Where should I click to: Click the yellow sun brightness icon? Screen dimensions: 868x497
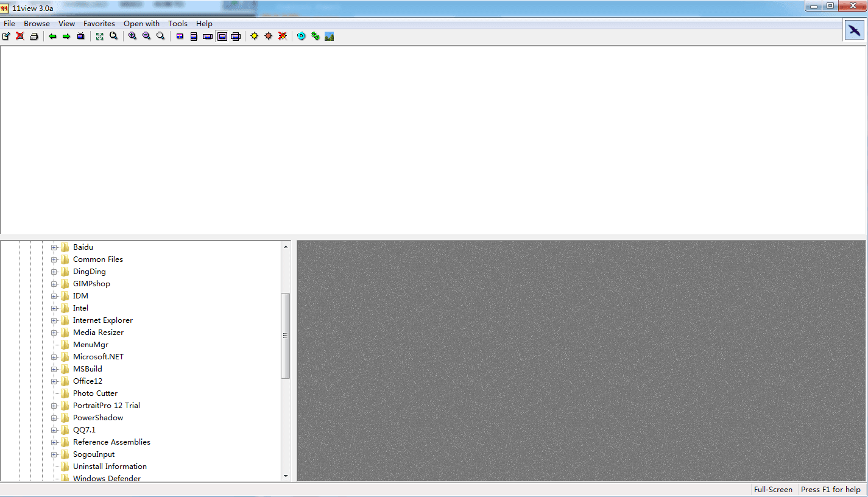tap(254, 37)
